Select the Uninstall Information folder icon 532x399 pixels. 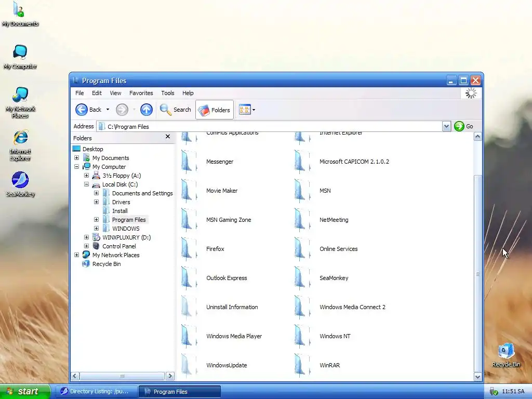tap(189, 307)
